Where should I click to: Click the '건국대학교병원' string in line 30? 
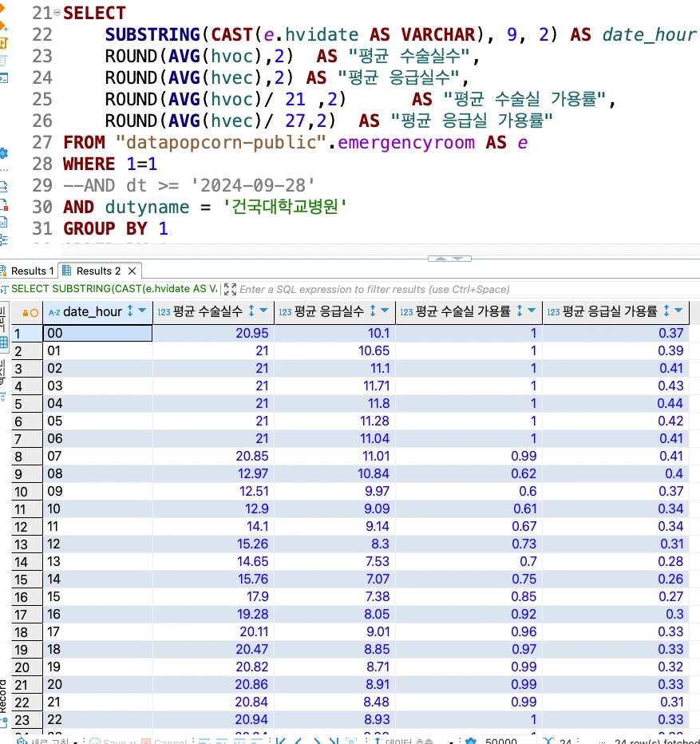(x=285, y=207)
